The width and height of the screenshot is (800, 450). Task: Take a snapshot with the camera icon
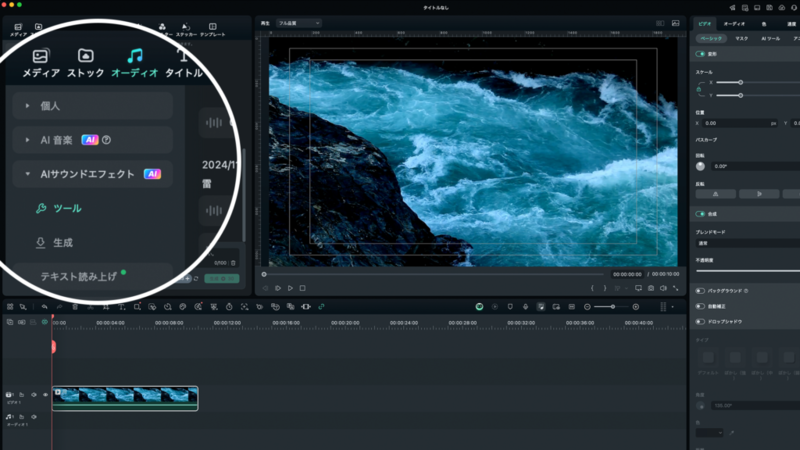click(651, 288)
